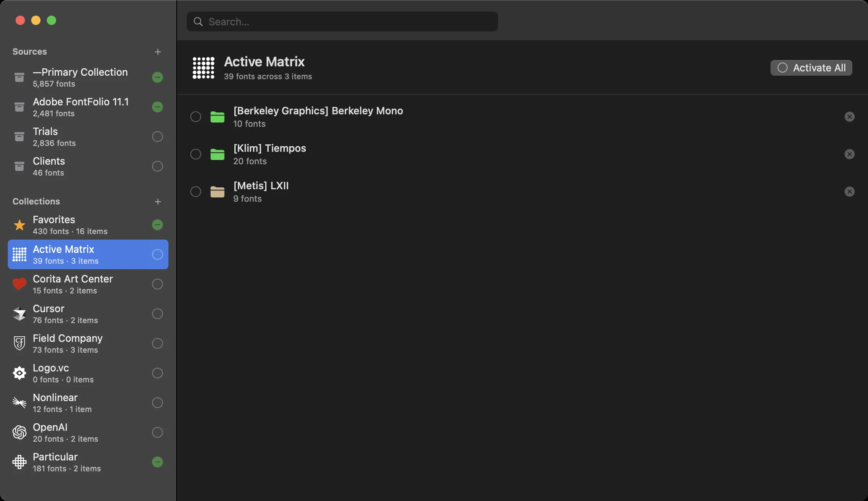Open the Nonlinear collection

point(88,403)
